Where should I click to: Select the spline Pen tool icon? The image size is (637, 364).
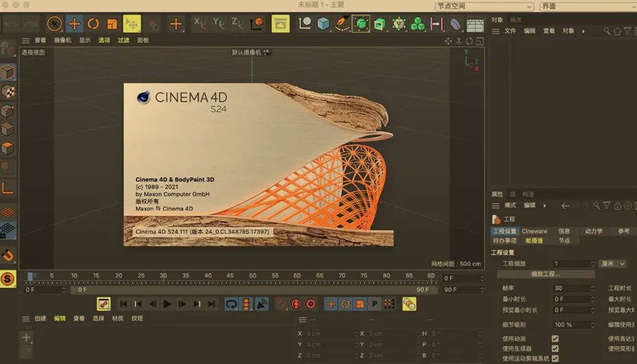coord(342,24)
